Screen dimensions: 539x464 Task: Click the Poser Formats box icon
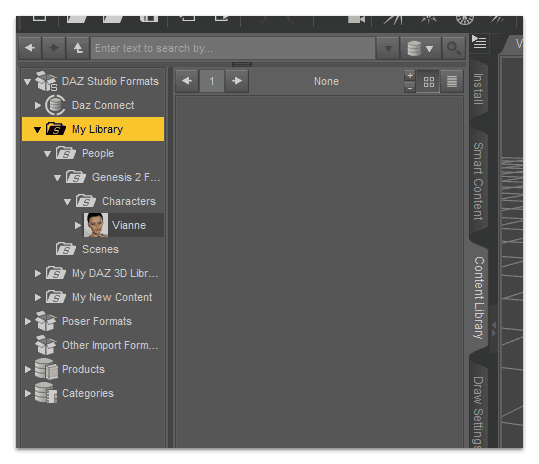point(46,321)
